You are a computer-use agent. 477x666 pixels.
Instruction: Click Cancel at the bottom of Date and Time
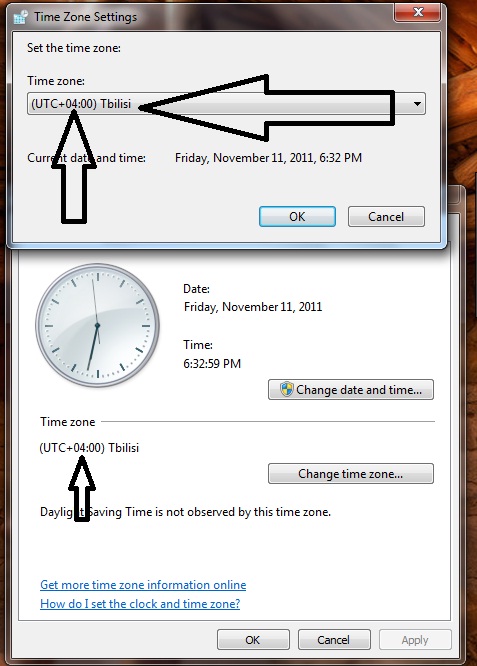334,640
